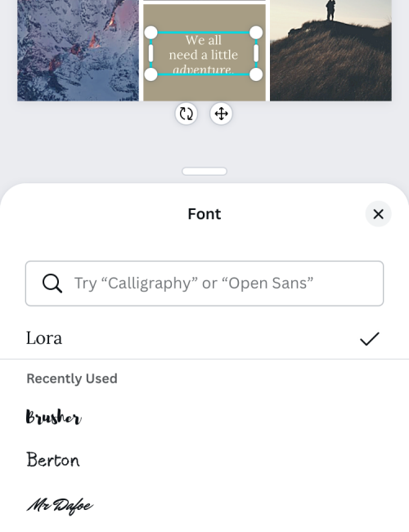Choose the Berton font

click(x=53, y=460)
